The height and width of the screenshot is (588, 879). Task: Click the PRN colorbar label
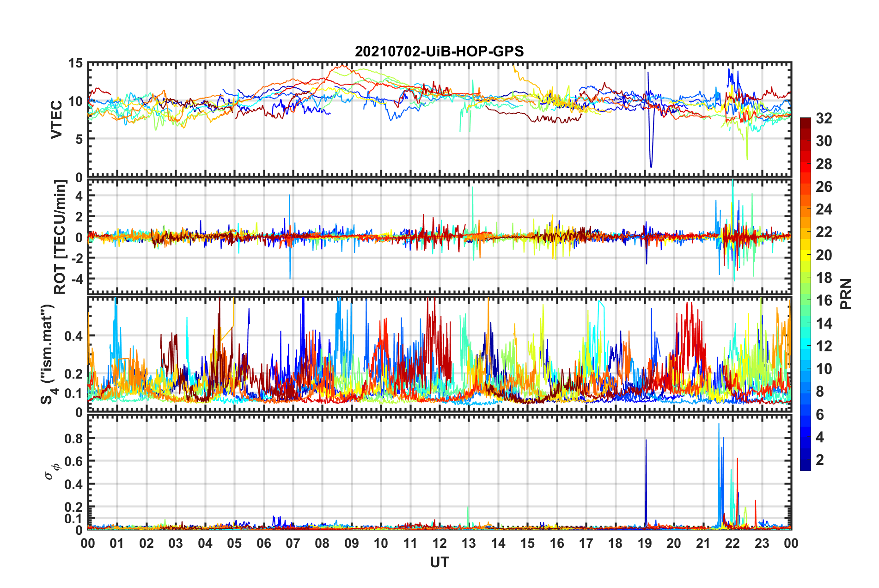click(x=846, y=294)
